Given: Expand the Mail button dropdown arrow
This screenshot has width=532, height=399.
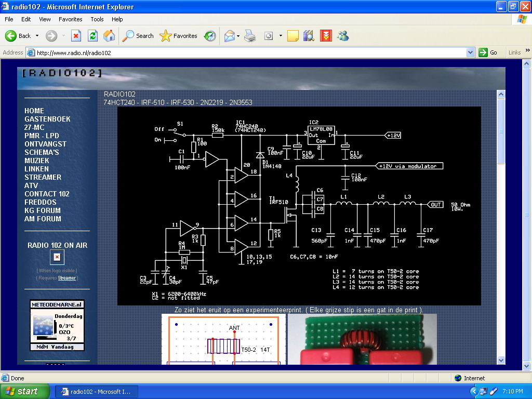Looking at the screenshot, I should (238, 36).
